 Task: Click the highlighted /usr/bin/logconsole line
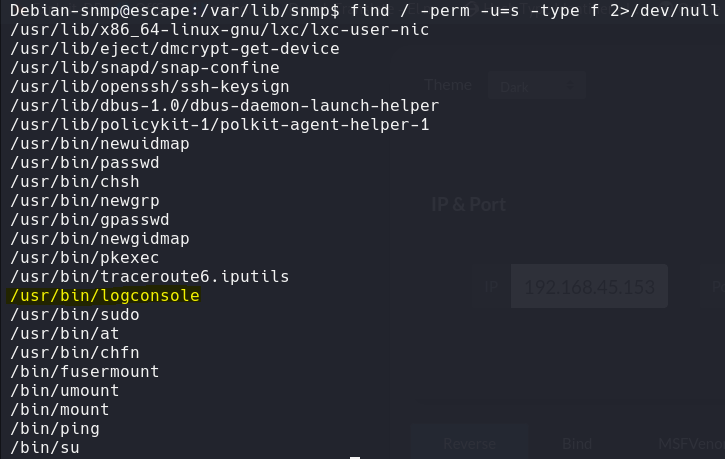click(x=105, y=296)
